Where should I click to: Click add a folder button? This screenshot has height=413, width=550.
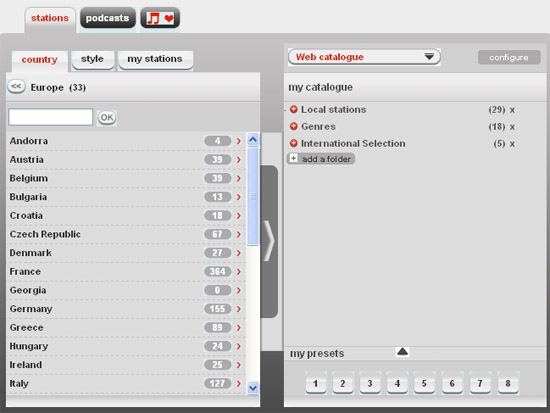321,159
